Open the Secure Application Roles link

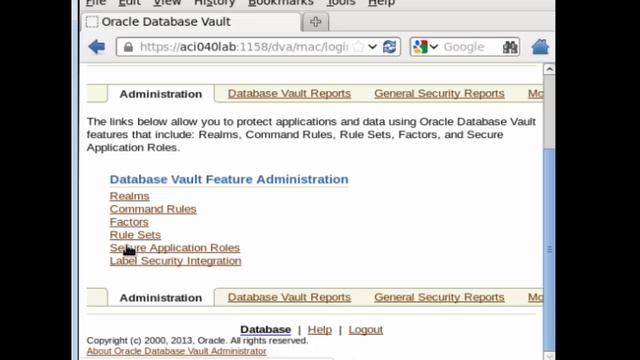click(175, 248)
